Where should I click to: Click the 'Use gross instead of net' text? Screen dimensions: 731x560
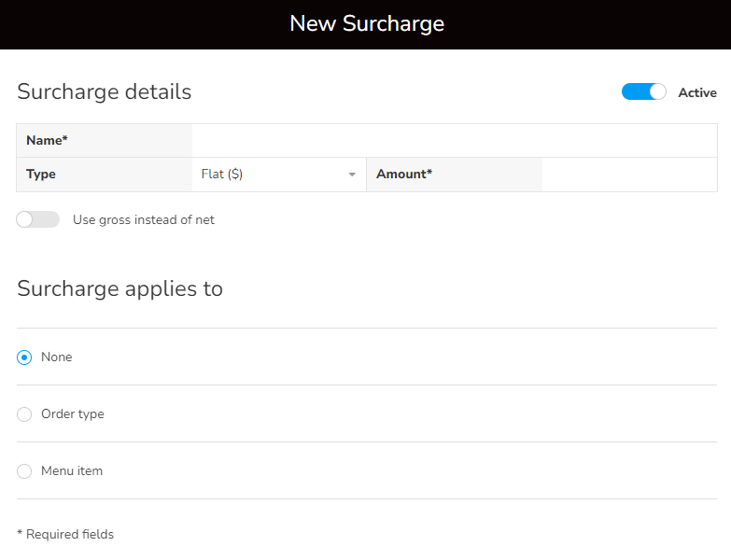(144, 219)
